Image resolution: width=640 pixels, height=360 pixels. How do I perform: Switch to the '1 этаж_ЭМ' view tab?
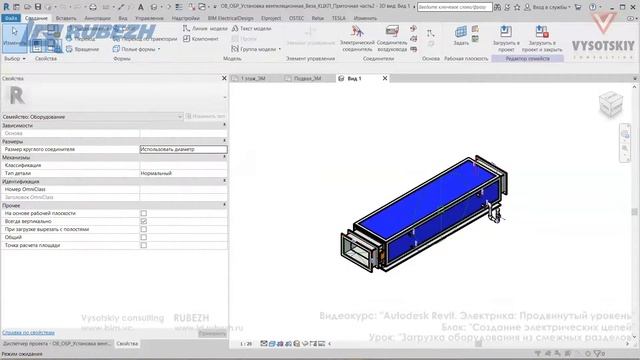(x=253, y=78)
